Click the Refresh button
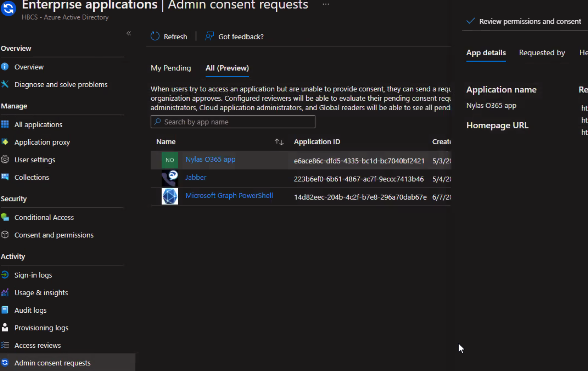Screen dimensions: 588x371 169,37
